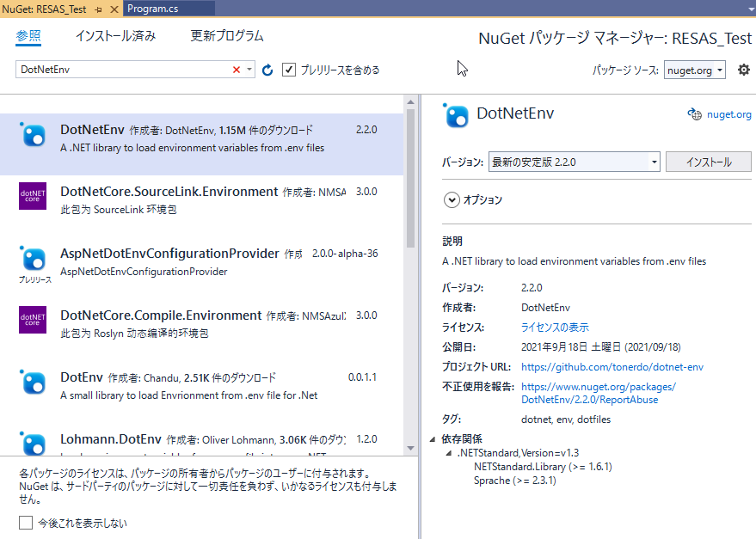
Task: Open the version selector dropdown 2.2.0
Action: (x=574, y=162)
